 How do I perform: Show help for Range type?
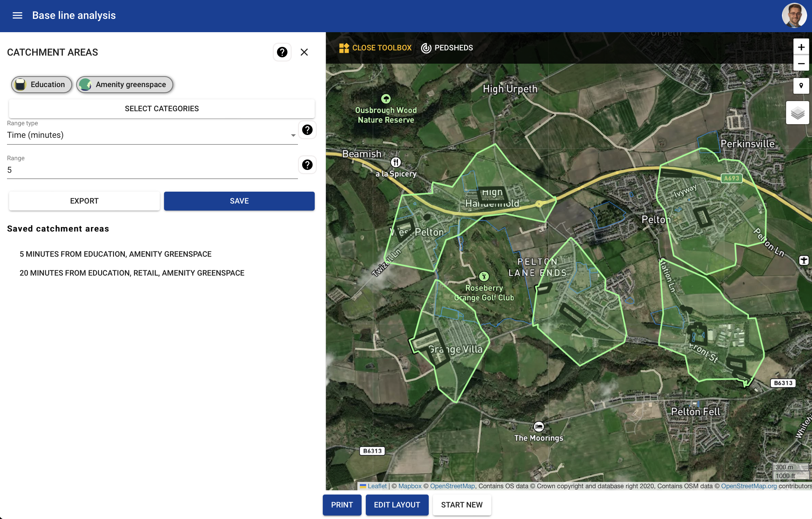coord(307,130)
